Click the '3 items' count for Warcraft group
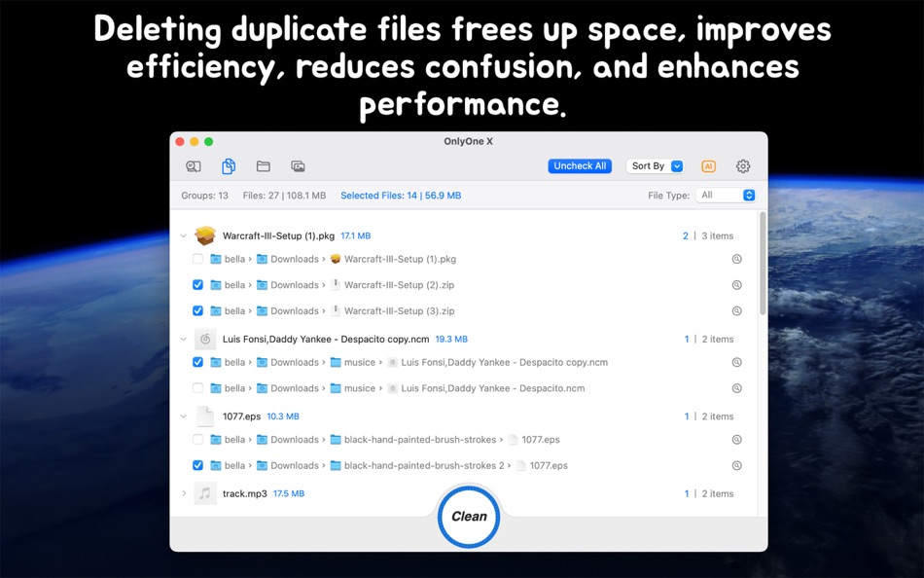 (x=717, y=235)
